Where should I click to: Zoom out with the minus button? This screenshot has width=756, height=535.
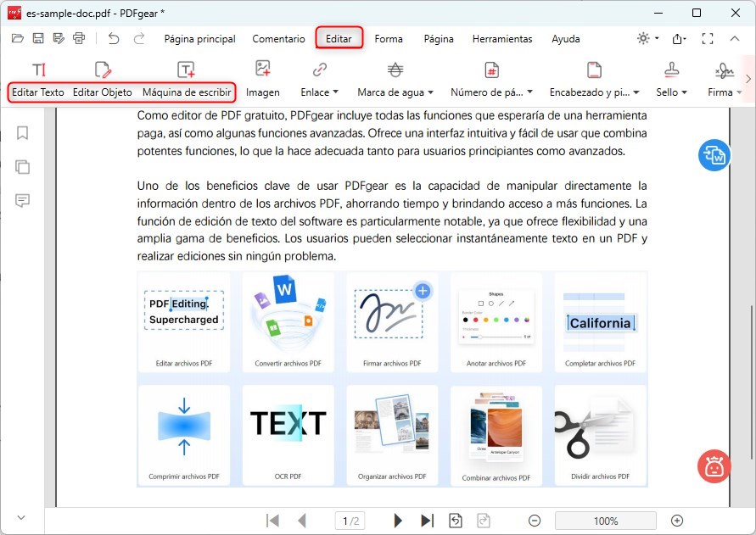pos(535,521)
